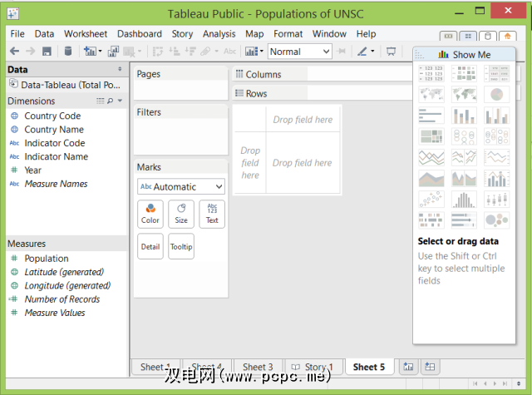This screenshot has height=395, width=532.
Task: Select the Number of Records measure
Action: coord(62,299)
